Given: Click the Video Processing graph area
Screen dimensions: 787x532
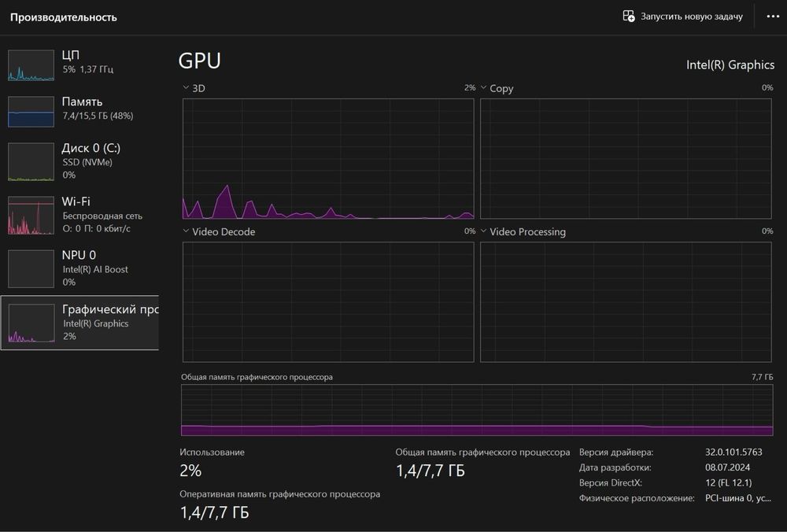Looking at the screenshot, I should 627,301.
